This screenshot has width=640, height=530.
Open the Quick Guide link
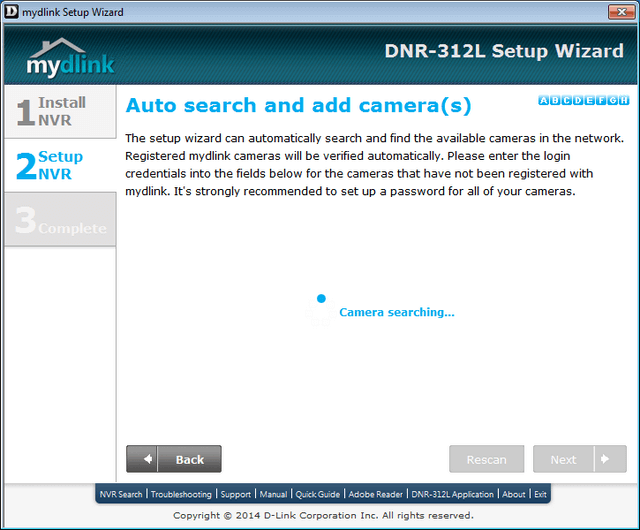(318, 494)
